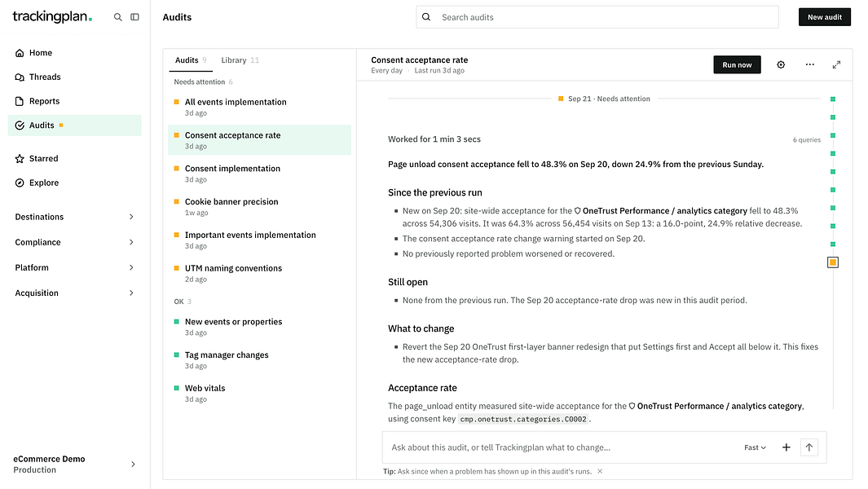Screen dimensions: 868x489
Task: Expand the Destinations section
Action: [75, 217]
